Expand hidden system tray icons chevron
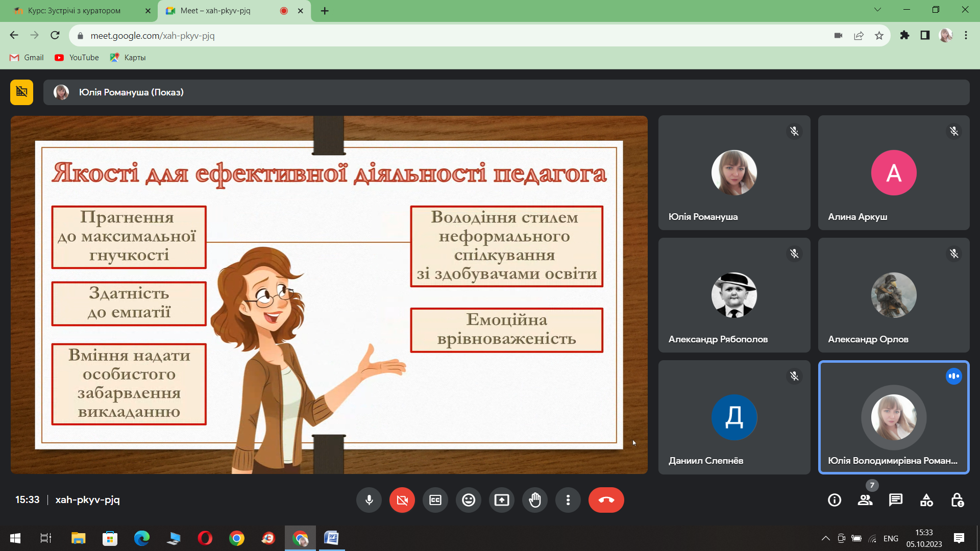The height and width of the screenshot is (551, 980). (x=825, y=538)
